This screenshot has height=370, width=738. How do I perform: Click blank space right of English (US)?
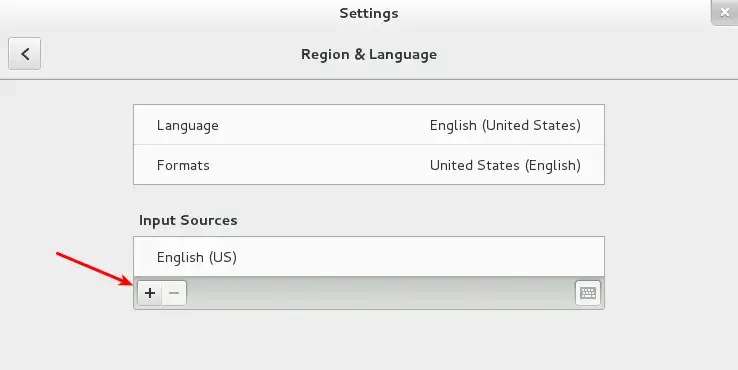point(419,257)
